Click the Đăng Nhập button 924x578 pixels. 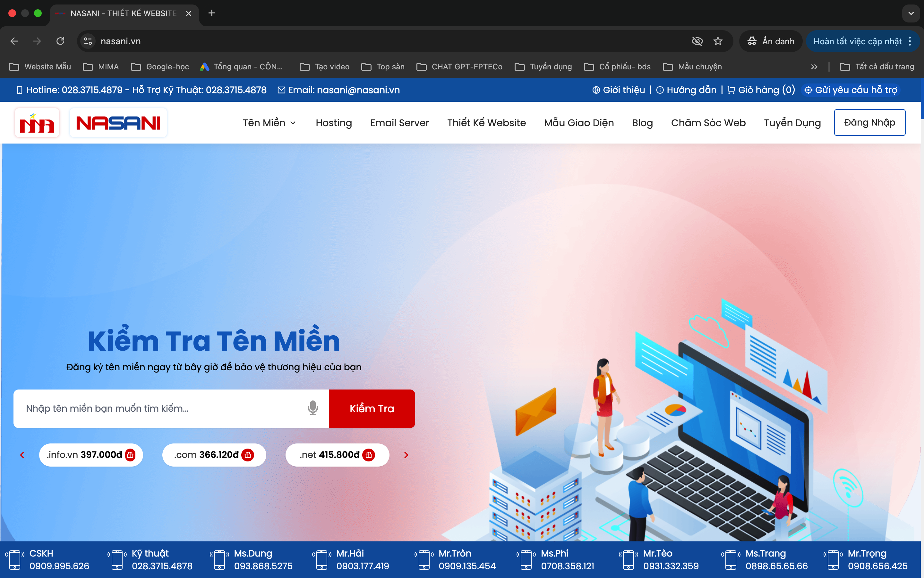coord(869,122)
